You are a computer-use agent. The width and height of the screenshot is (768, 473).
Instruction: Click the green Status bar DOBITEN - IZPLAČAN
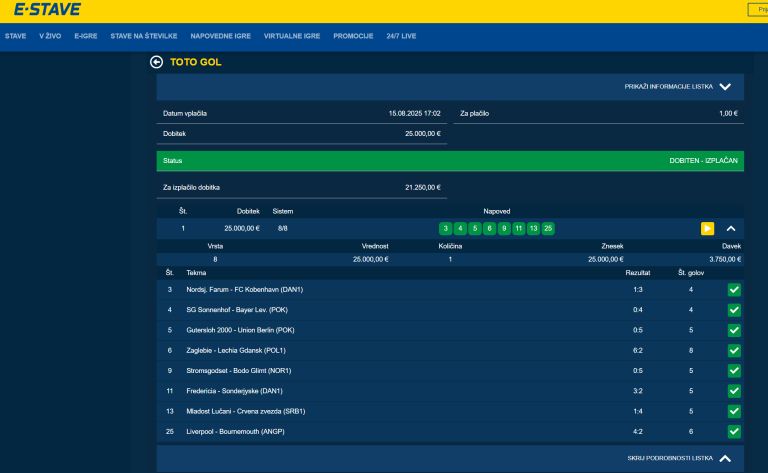(x=450, y=161)
